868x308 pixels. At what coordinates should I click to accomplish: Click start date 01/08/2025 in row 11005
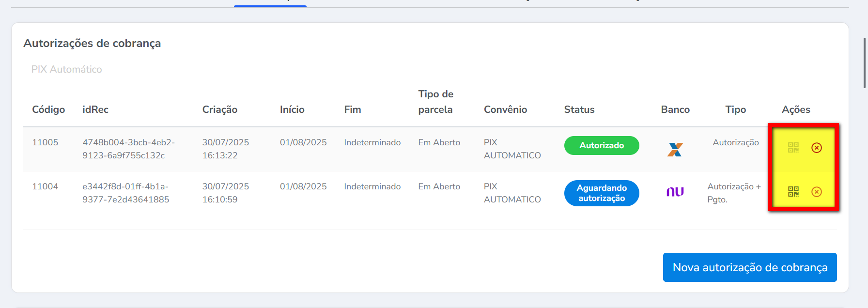pyautogui.click(x=303, y=142)
